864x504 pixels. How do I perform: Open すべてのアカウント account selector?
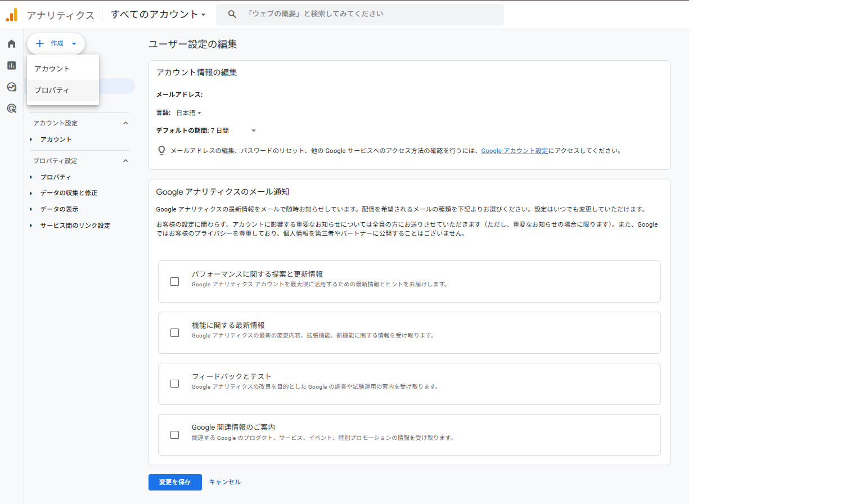pyautogui.click(x=158, y=15)
